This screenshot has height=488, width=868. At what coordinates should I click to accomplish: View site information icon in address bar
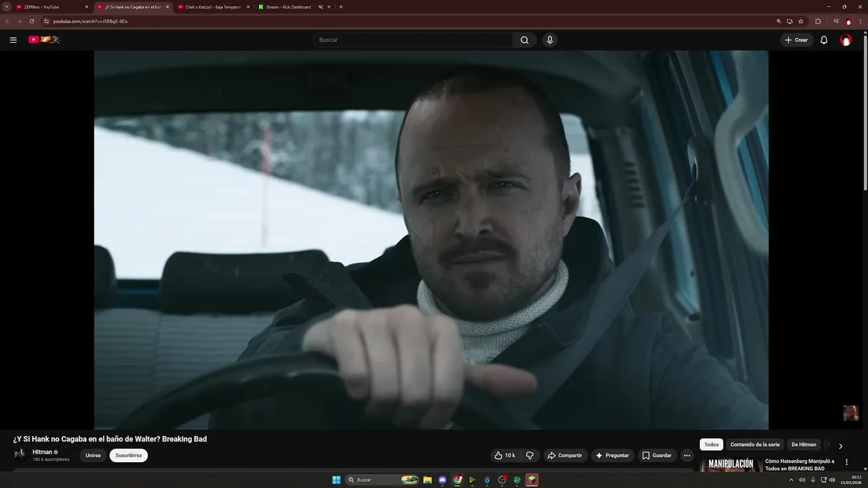[x=46, y=21]
